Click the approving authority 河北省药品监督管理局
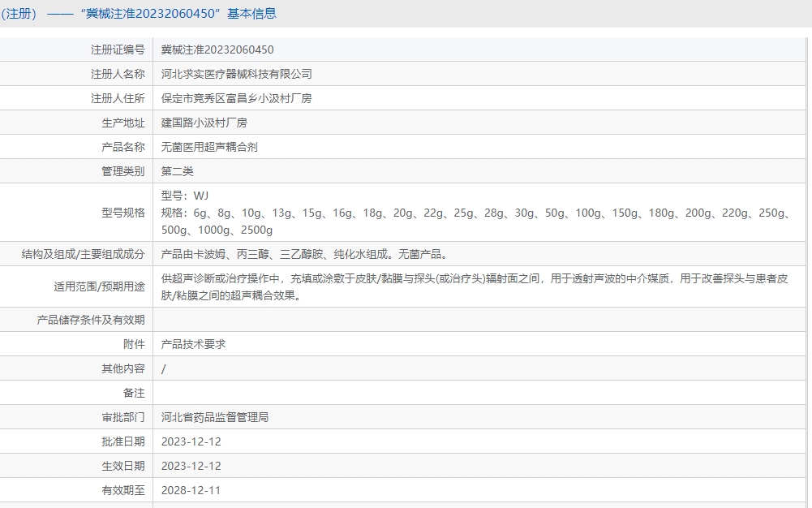Screen dimensions: 812x508 tap(215, 417)
